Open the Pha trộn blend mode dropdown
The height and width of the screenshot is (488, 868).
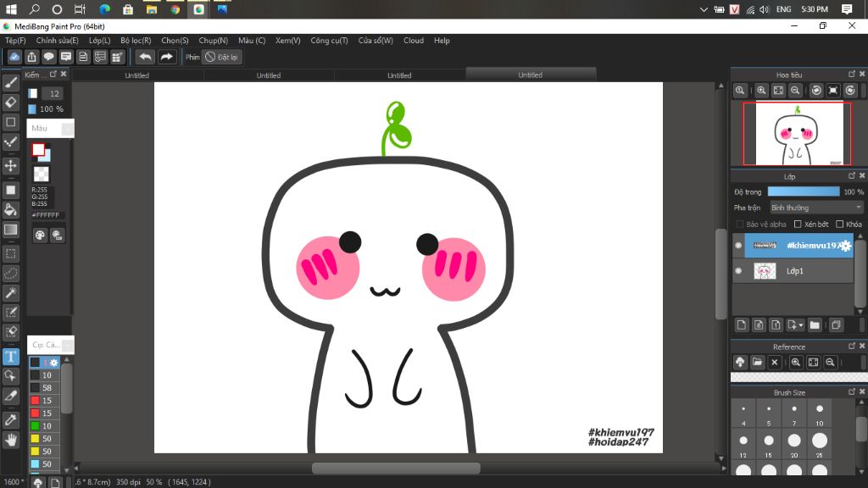click(x=815, y=208)
